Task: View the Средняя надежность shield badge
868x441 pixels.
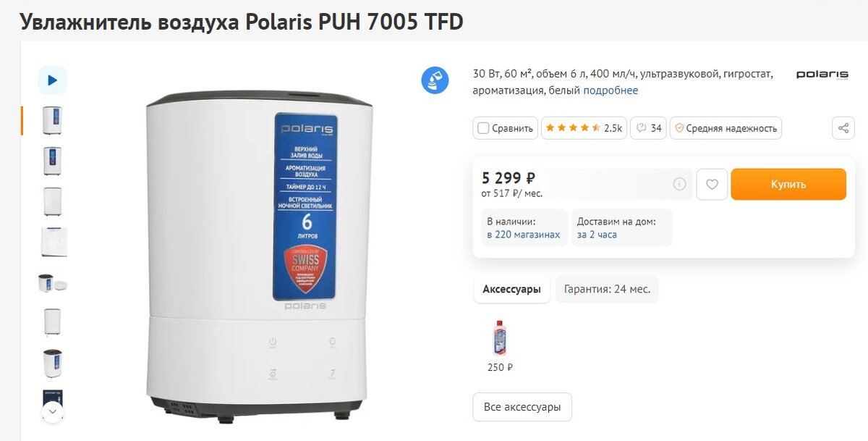Action: tap(726, 128)
